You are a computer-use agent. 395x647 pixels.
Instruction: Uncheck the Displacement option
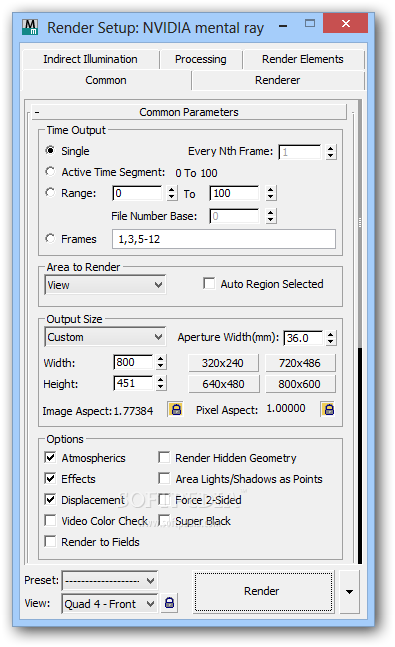coord(50,499)
